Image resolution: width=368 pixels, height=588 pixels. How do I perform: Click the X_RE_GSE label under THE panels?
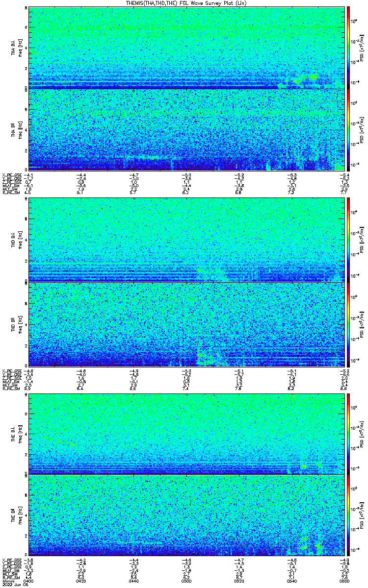click(11, 560)
